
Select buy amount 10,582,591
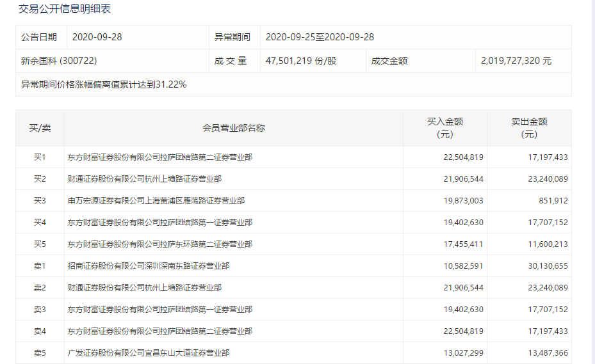(x=463, y=265)
